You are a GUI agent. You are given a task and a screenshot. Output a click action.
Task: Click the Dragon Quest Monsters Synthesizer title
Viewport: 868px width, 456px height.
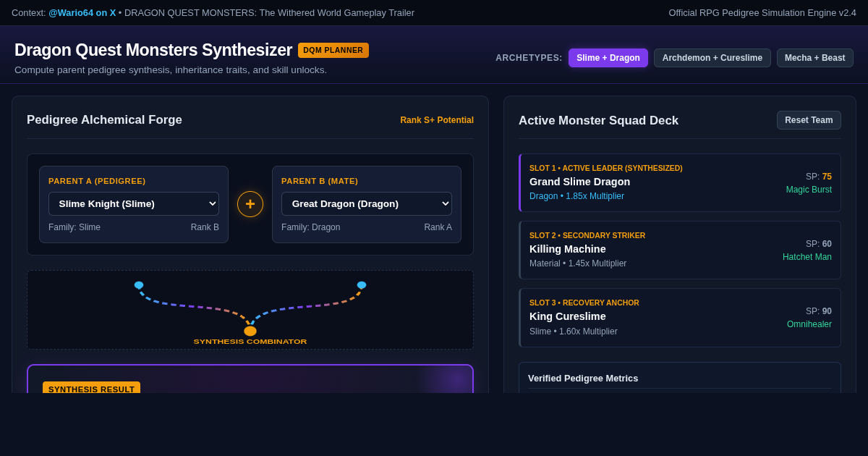[153, 50]
